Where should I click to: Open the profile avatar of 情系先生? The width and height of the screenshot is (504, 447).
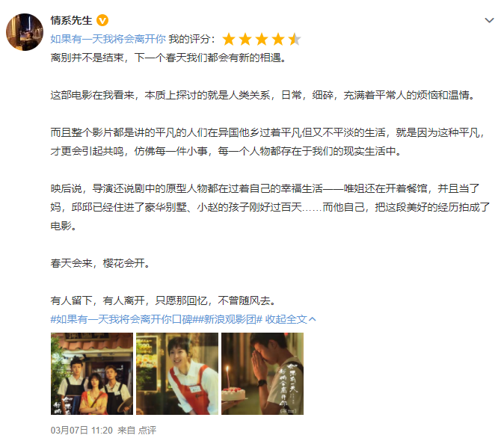click(25, 32)
